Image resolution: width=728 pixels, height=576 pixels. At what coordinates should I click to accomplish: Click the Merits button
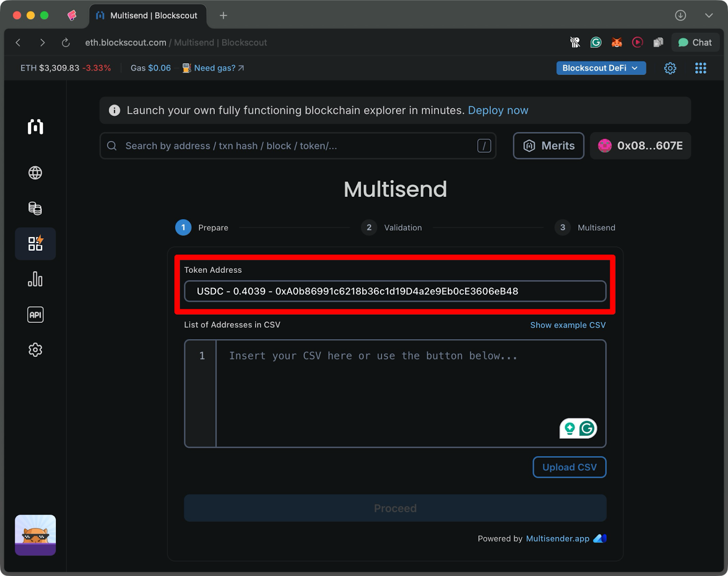[548, 146]
